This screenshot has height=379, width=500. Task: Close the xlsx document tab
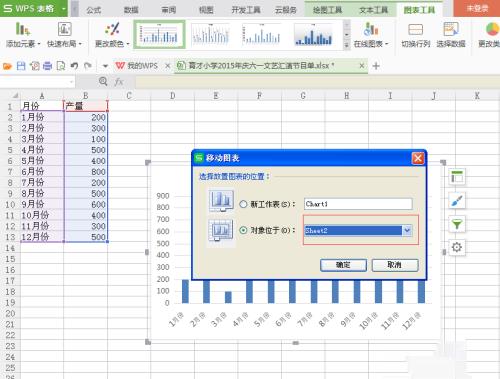point(362,66)
